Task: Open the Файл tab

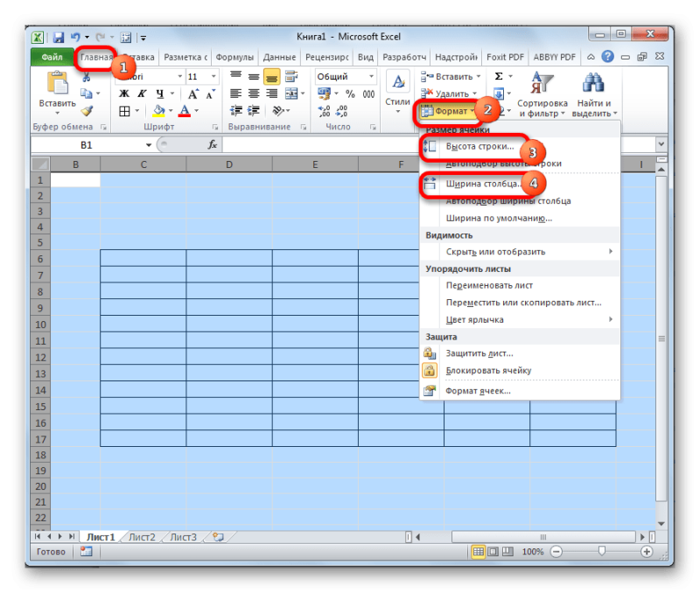Action: [52, 57]
